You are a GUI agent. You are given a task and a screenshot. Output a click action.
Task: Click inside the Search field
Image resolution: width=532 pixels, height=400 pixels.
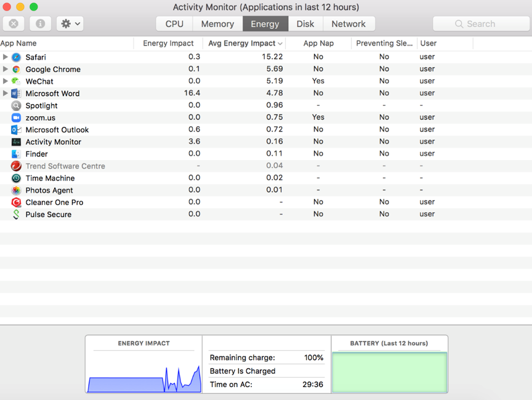[480, 24]
